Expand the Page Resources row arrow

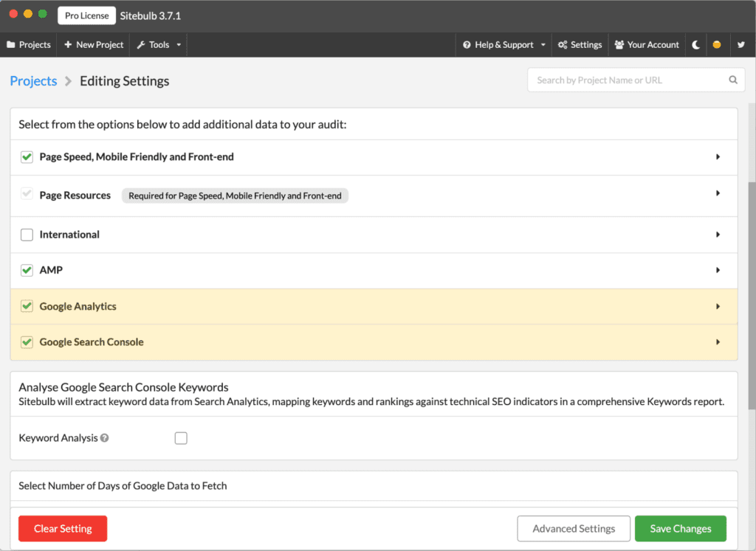click(718, 193)
